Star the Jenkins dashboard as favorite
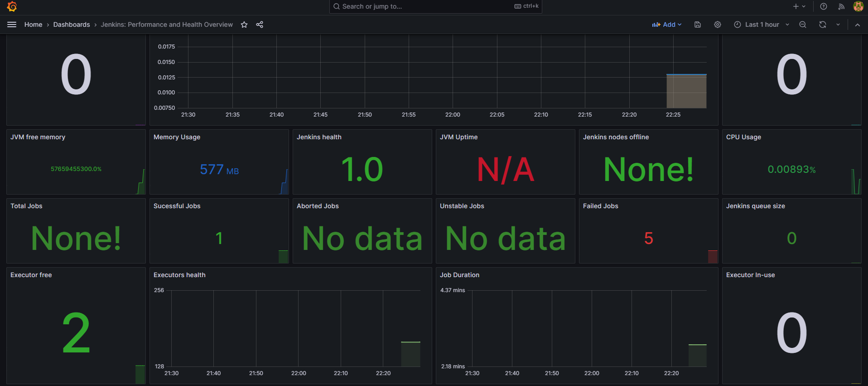868x386 pixels. tap(244, 24)
